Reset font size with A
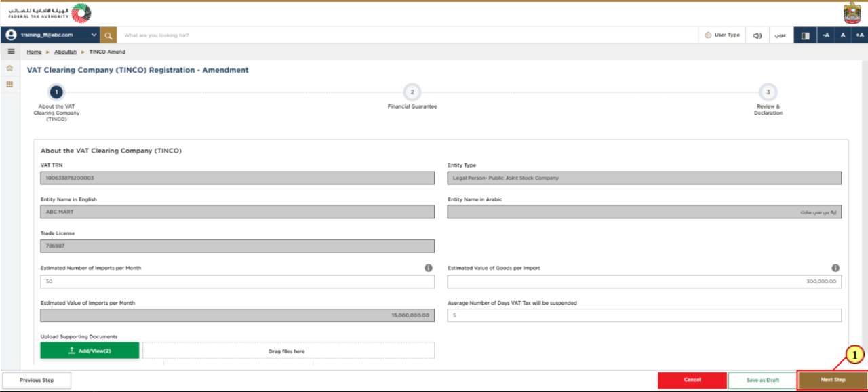The width and height of the screenshot is (868, 392). coord(843,35)
